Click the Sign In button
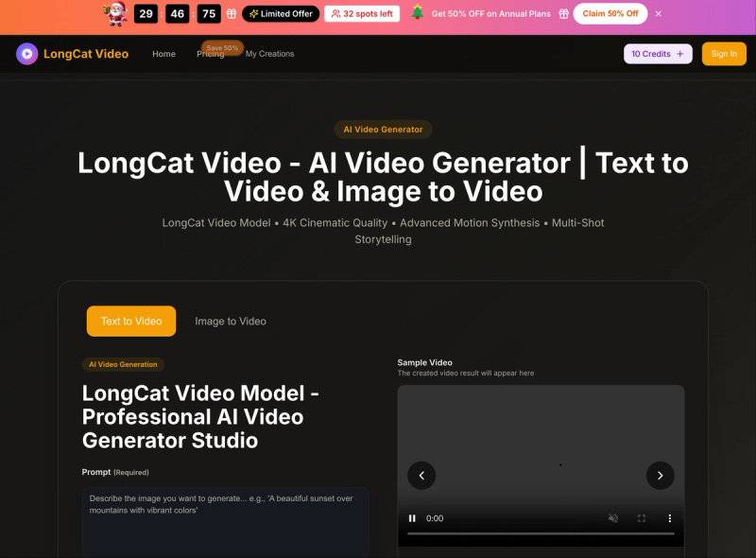The height and width of the screenshot is (558, 756). pyautogui.click(x=724, y=54)
